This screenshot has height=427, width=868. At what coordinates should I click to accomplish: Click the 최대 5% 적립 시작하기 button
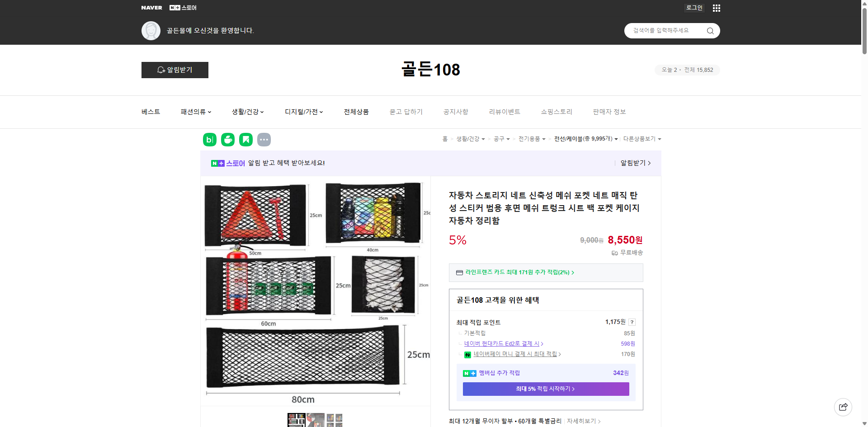pyautogui.click(x=545, y=389)
